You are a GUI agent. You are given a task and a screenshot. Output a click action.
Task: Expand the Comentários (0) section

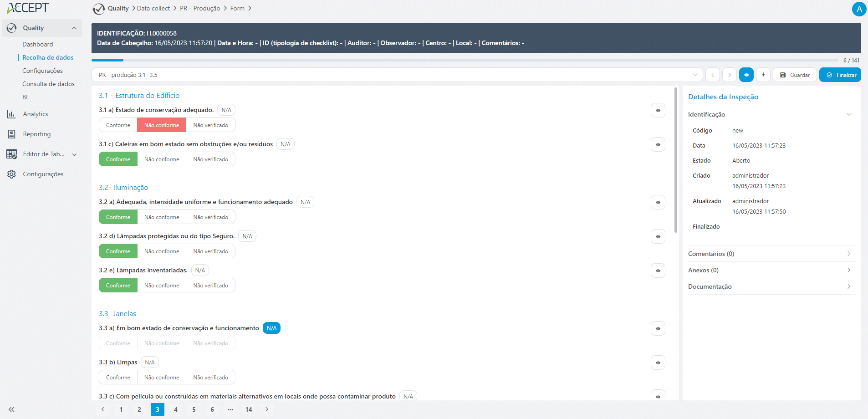click(771, 254)
